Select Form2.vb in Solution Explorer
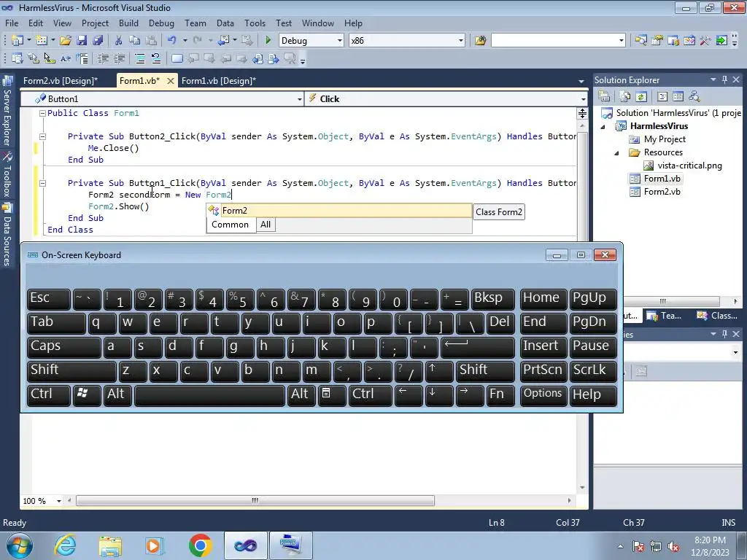Screen dimensions: 747x560 pos(662,192)
